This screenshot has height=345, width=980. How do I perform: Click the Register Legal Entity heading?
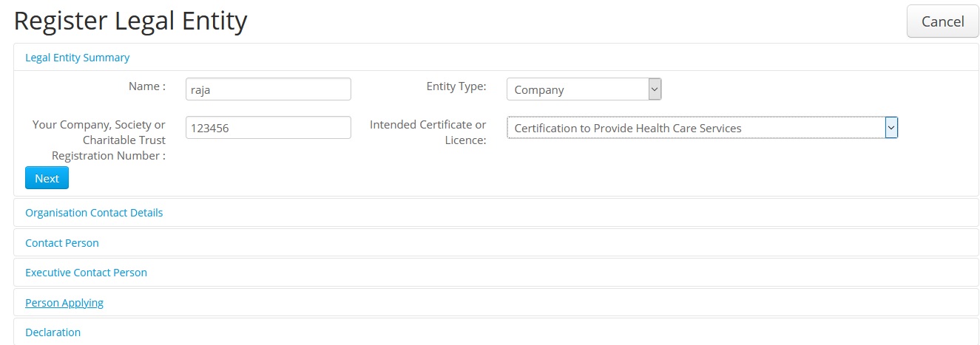tap(130, 21)
